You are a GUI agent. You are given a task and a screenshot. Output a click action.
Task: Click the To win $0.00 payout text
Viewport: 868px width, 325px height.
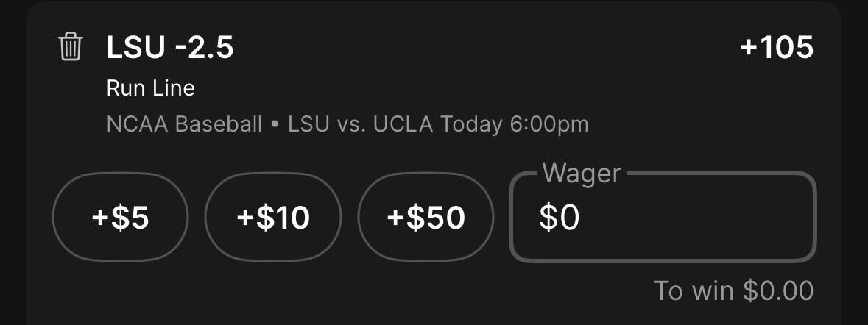point(733,290)
